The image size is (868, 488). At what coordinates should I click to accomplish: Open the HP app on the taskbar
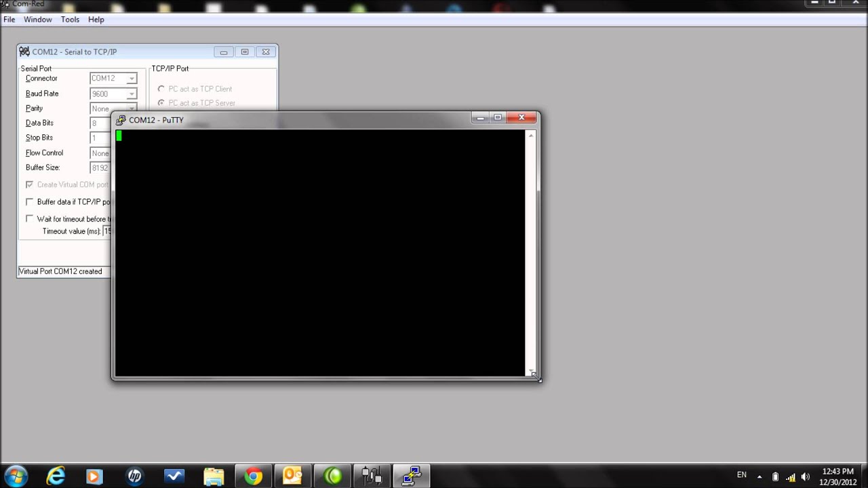click(134, 476)
